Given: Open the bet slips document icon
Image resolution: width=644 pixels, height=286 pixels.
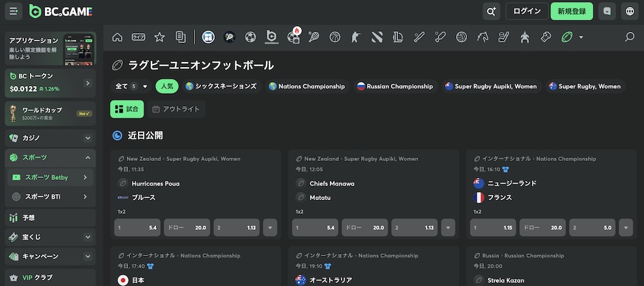Looking at the screenshot, I should (x=180, y=37).
